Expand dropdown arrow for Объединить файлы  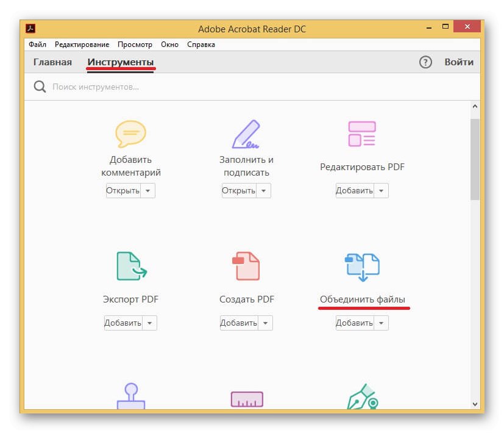pyautogui.click(x=382, y=323)
